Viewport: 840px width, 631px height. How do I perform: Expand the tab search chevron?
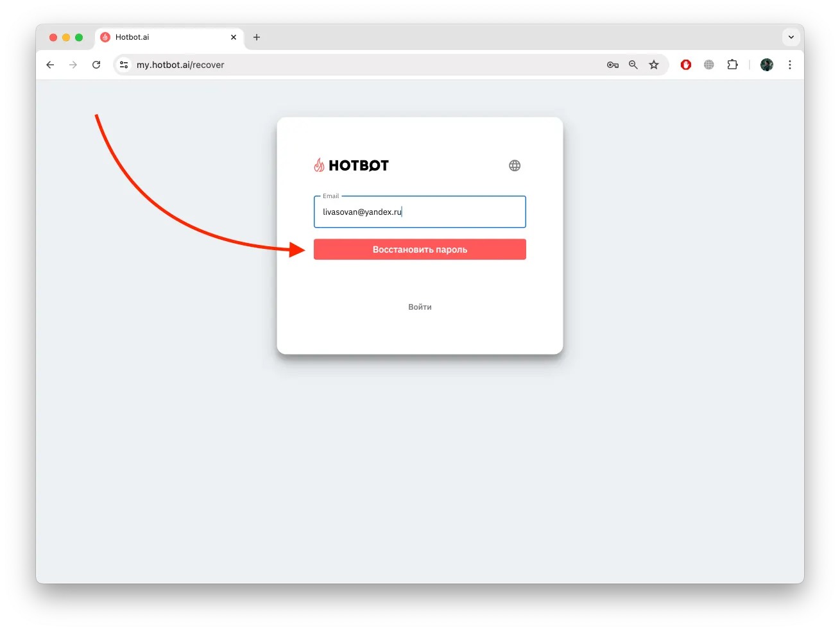point(791,37)
